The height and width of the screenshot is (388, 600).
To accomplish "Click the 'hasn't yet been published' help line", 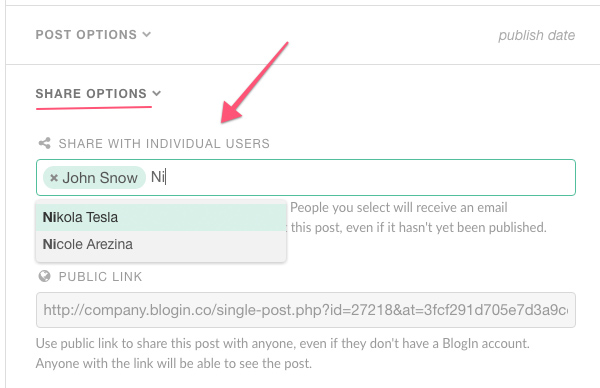I will (x=418, y=228).
